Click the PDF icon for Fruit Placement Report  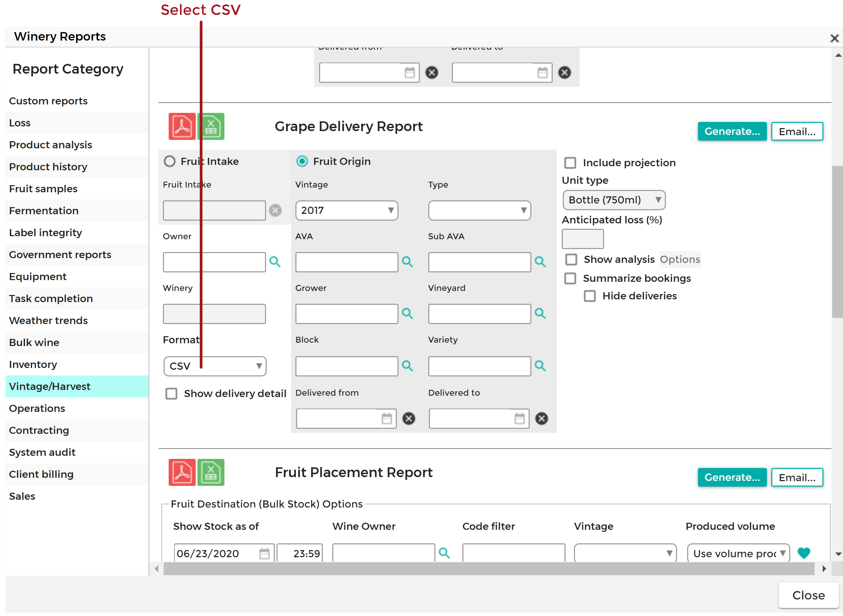(182, 472)
